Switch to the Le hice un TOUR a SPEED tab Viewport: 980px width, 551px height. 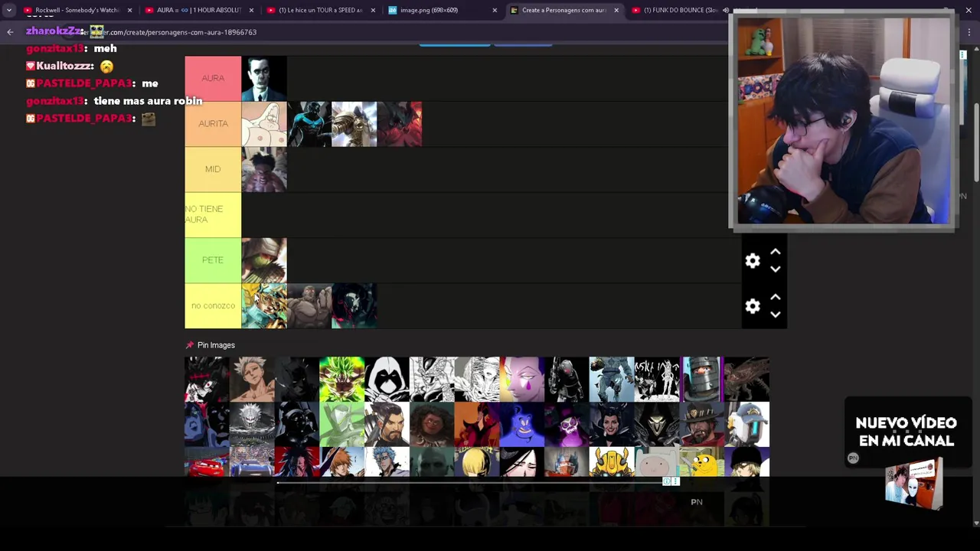[x=319, y=10]
